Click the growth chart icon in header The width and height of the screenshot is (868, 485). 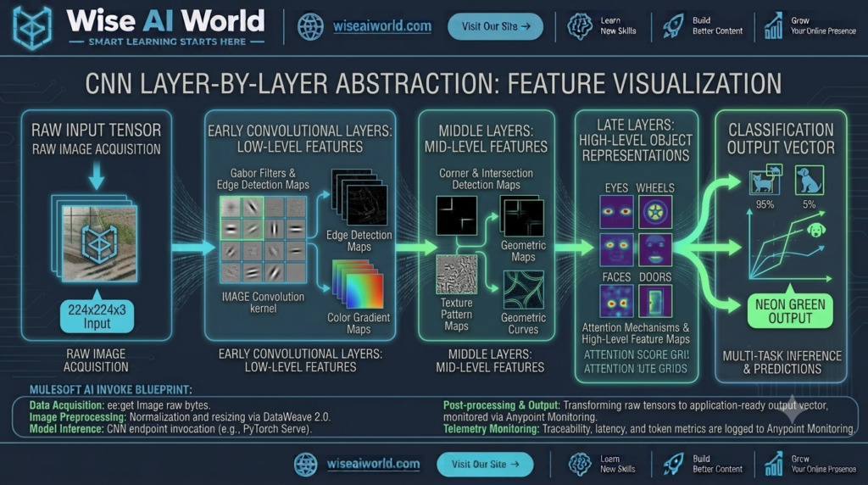pyautogui.click(x=774, y=25)
